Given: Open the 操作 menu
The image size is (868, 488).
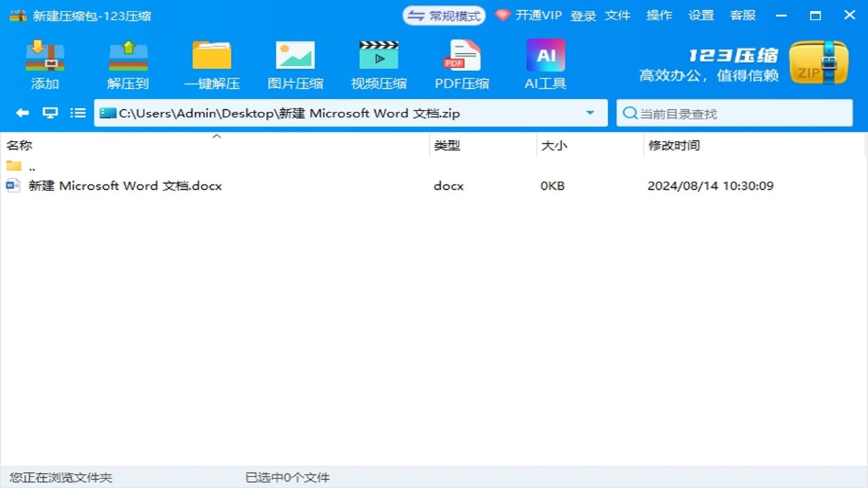Looking at the screenshot, I should [x=659, y=15].
